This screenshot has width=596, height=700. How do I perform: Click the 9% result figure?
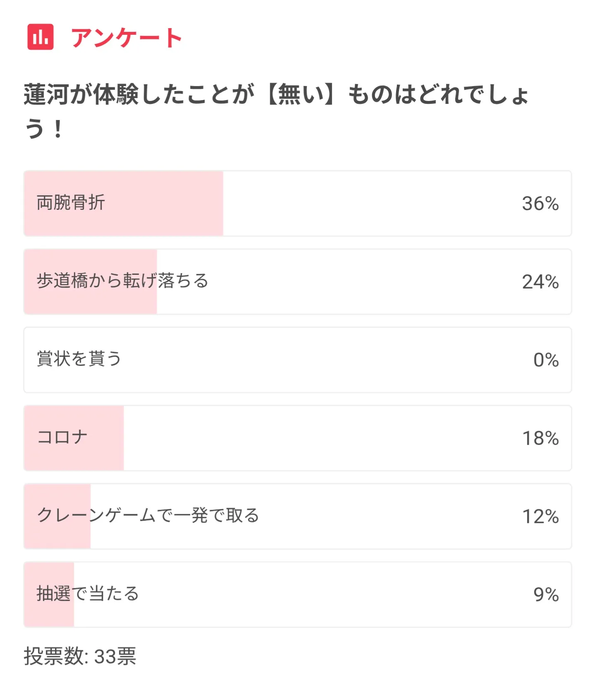(546, 595)
